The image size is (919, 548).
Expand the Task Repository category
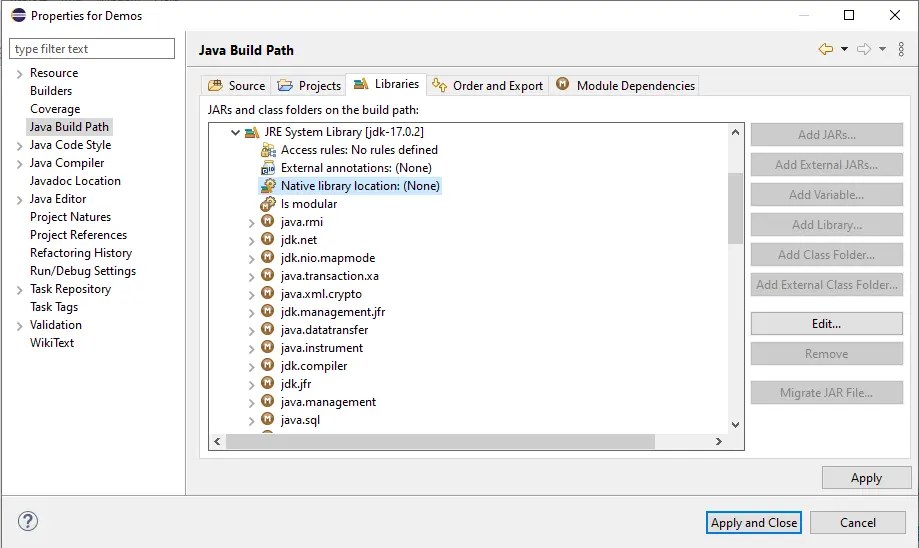point(19,290)
